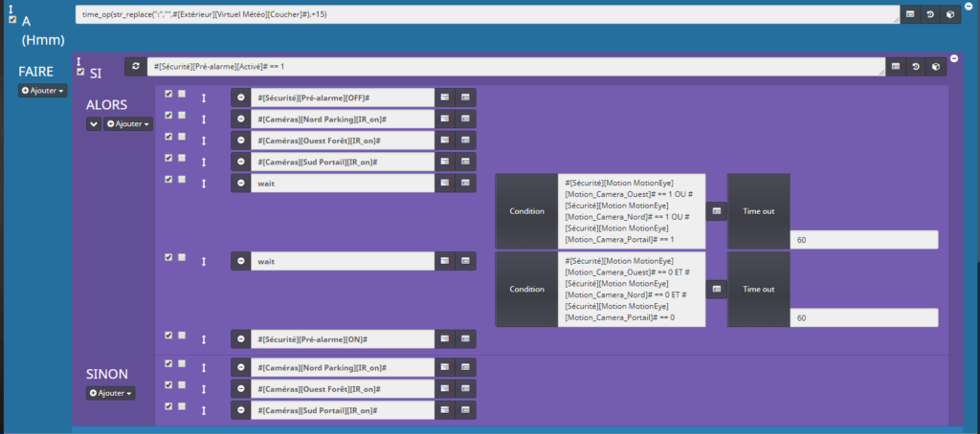
Task: Check parallel box for ALORS Ouest Forêt IR_on
Action: click(x=181, y=136)
